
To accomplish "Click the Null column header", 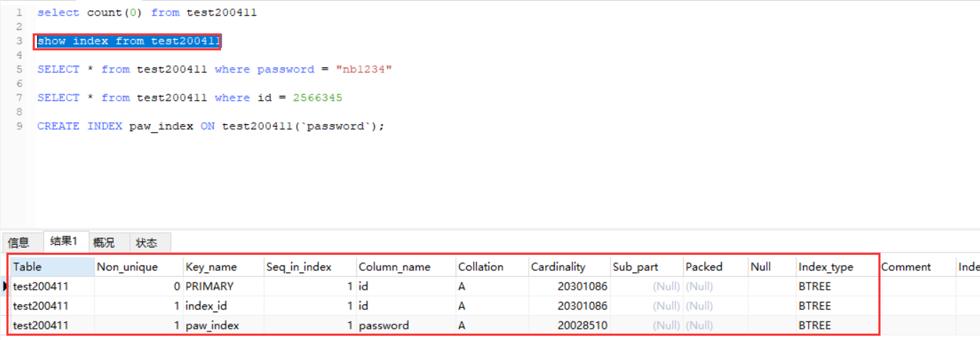I will coord(772,267).
